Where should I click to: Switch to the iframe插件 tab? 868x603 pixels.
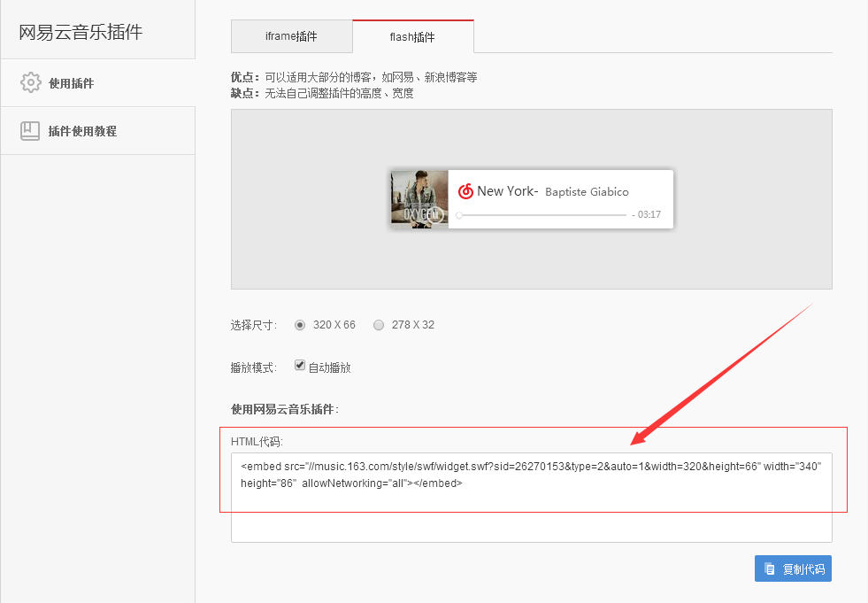292,36
